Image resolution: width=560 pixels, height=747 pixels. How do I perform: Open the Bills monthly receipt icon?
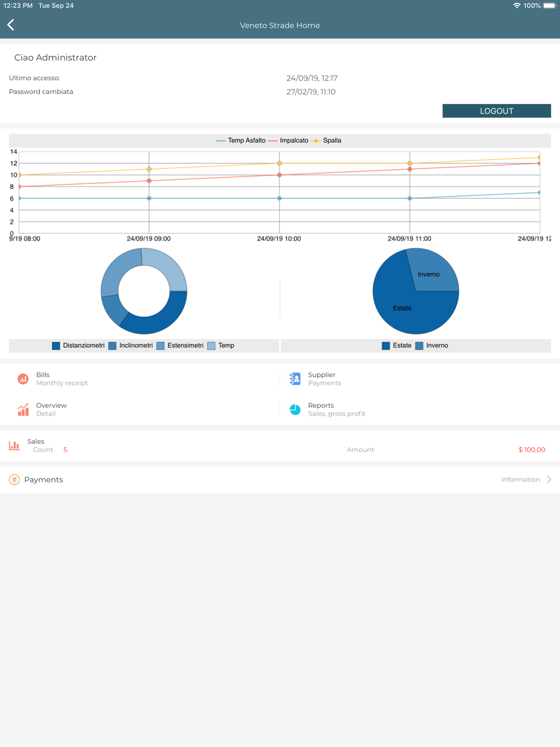point(23,379)
